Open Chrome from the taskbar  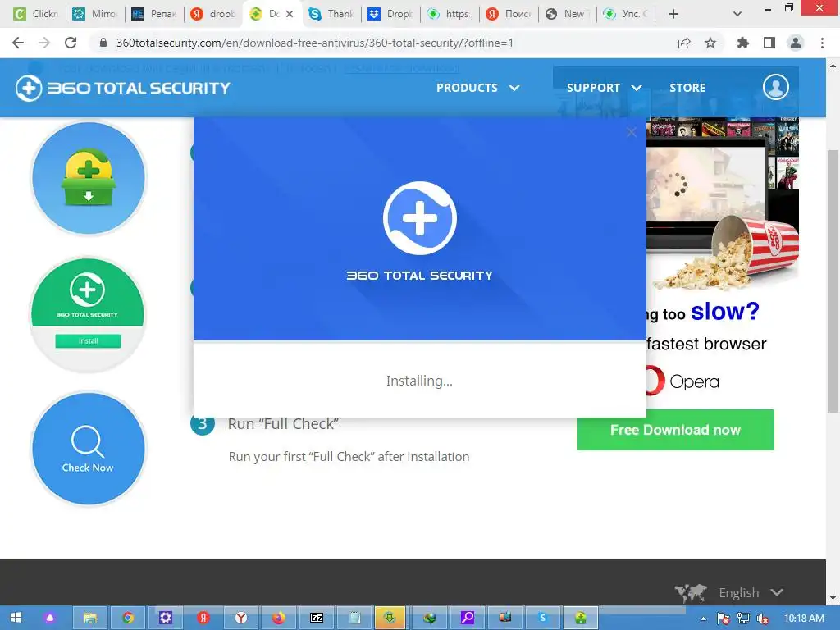pyautogui.click(x=127, y=619)
